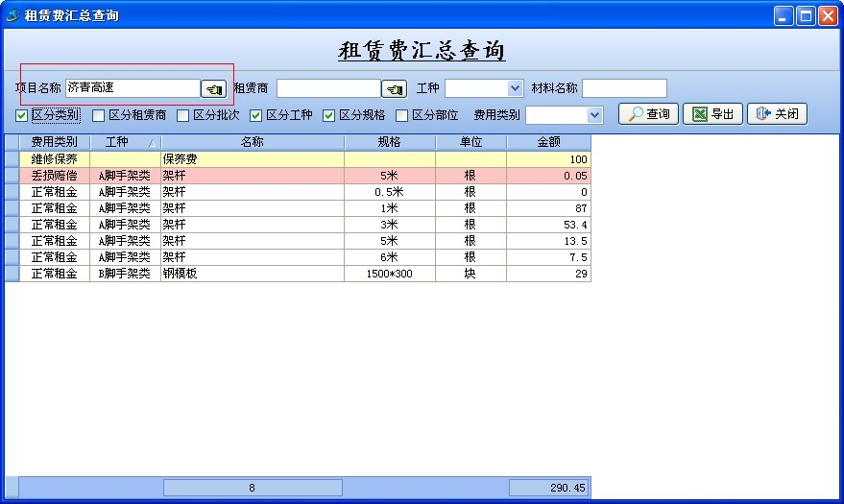Click the 金额 column header
Screen dimensions: 844x504
548,142
